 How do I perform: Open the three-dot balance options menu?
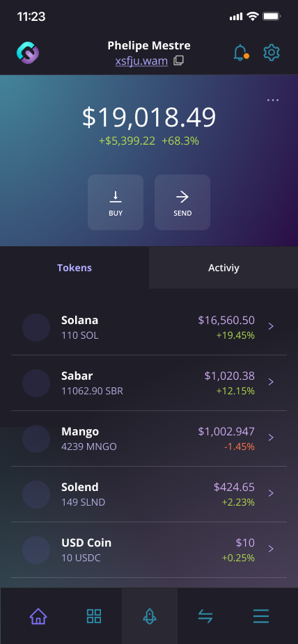[x=273, y=100]
